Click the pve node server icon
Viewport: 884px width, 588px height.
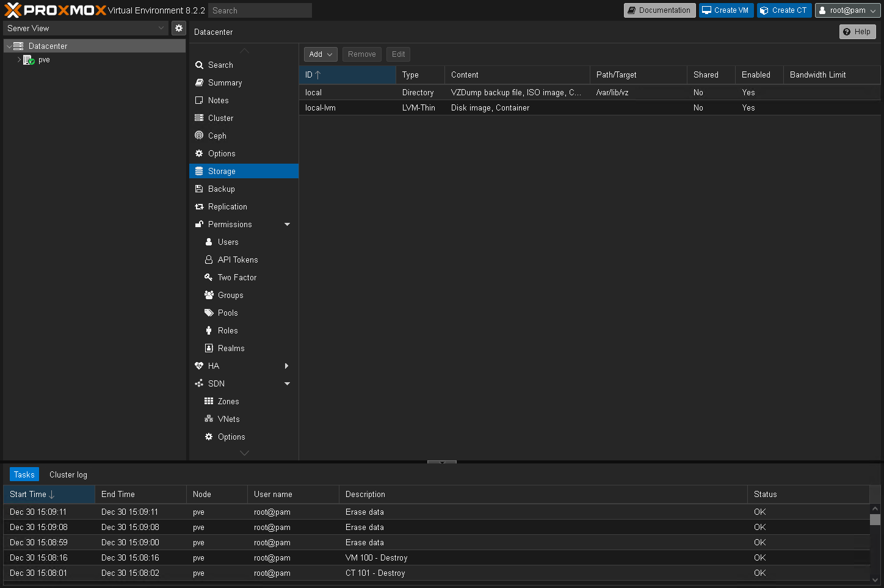pos(29,60)
